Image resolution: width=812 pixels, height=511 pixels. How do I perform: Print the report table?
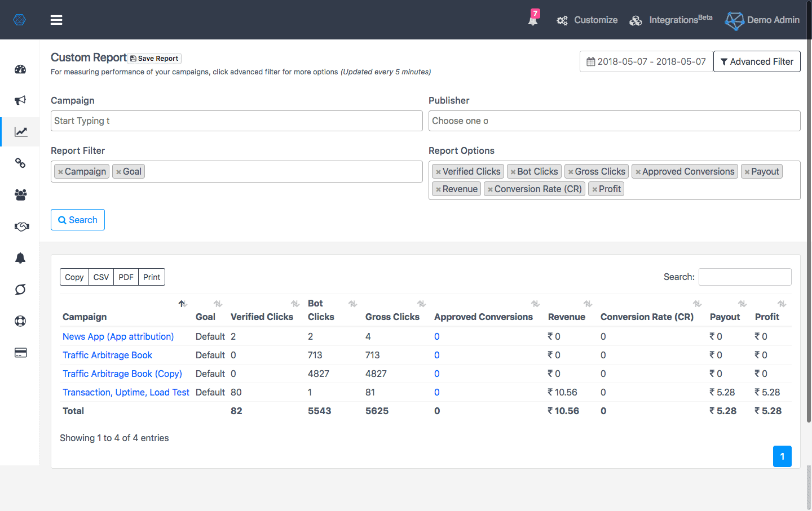(152, 277)
